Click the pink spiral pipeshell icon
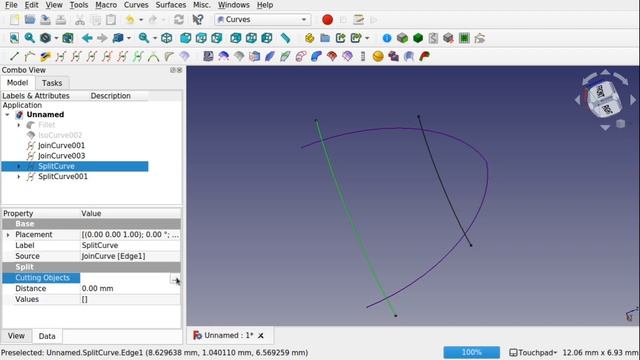 tap(301, 56)
